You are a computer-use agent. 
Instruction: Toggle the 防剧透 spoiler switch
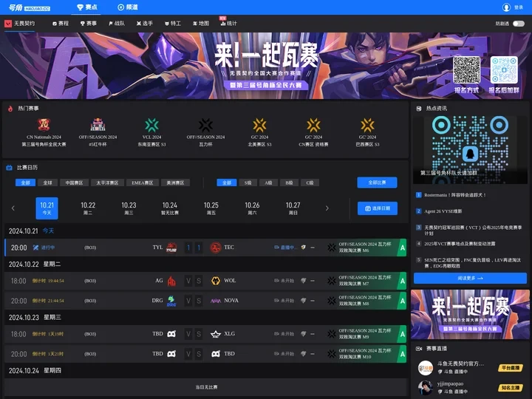pyautogui.click(x=519, y=24)
